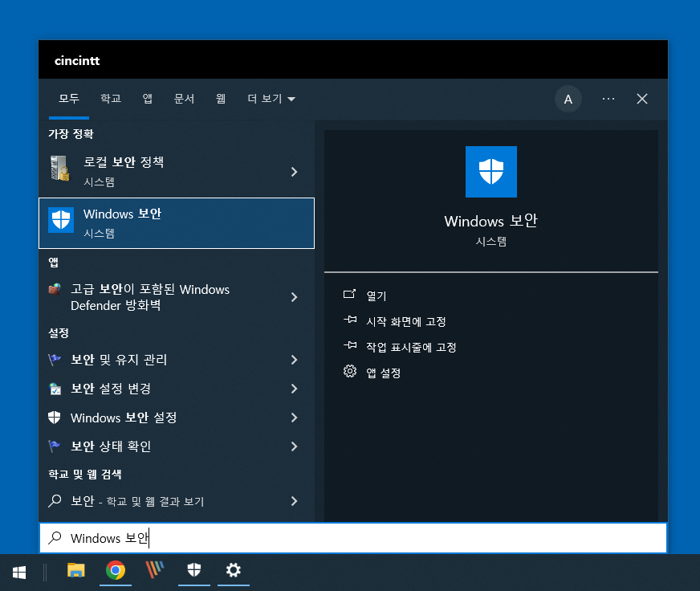The image size is (700, 591).
Task: Click the striped colorful app icon in taskbar
Action: pyautogui.click(x=154, y=570)
